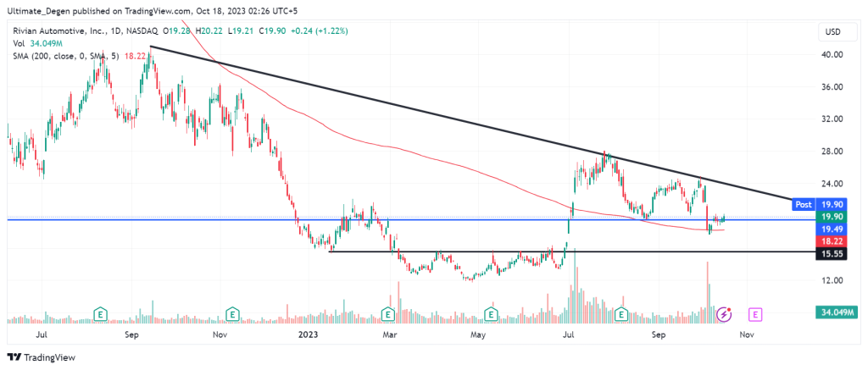Click the L19.21 low value
Screen dimensions: 868x370
240,31
